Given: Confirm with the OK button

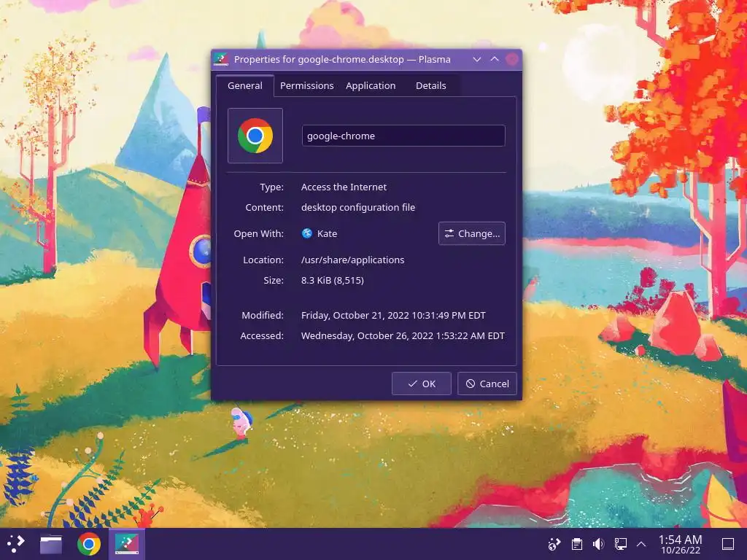Looking at the screenshot, I should [x=421, y=384].
